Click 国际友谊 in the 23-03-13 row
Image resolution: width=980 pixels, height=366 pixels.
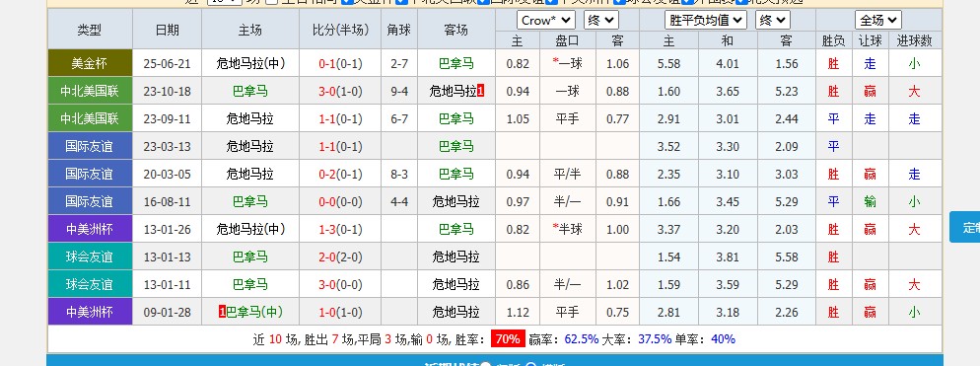[x=90, y=146]
